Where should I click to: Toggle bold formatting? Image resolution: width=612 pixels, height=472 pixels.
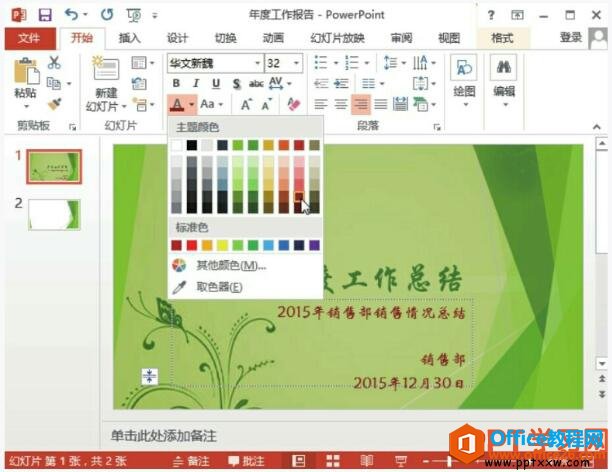[176, 83]
